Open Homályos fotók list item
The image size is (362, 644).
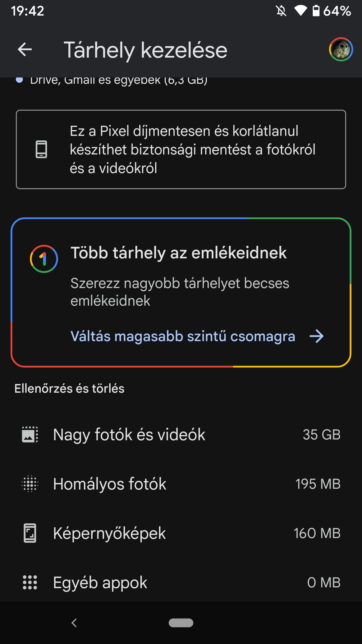click(x=181, y=484)
